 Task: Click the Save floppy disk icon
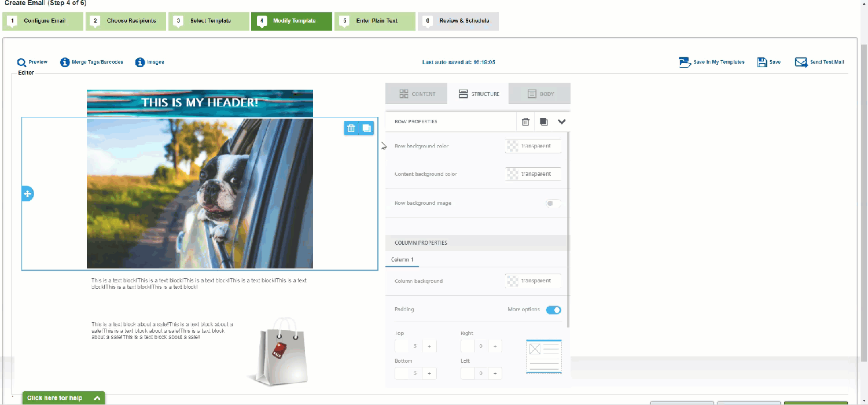point(762,62)
